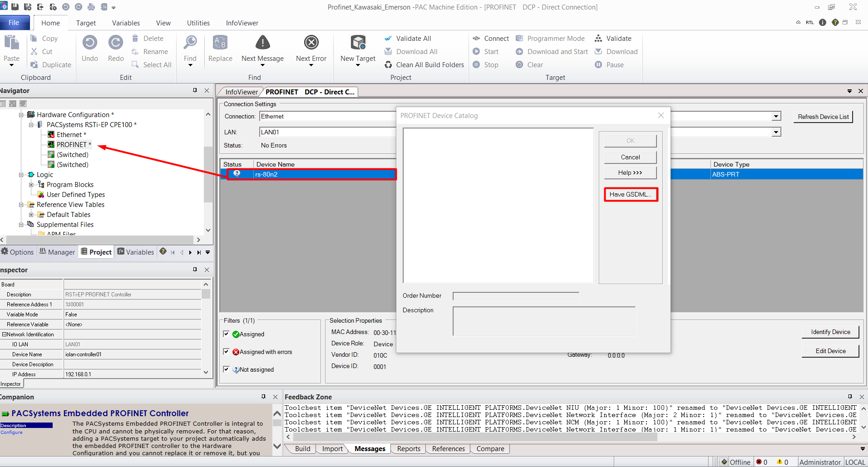Screen dimensions: 868x467
Task: Select the rs-80n2 status question icon
Action: pos(237,174)
